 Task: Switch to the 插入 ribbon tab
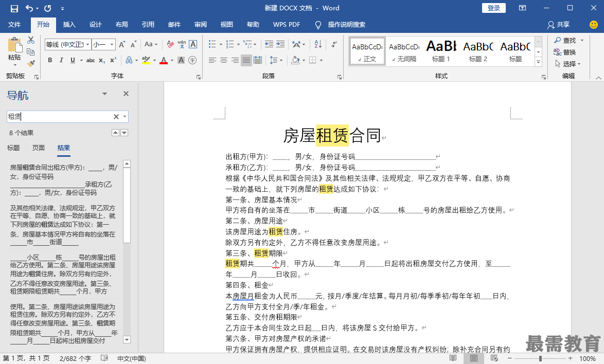tap(69, 25)
